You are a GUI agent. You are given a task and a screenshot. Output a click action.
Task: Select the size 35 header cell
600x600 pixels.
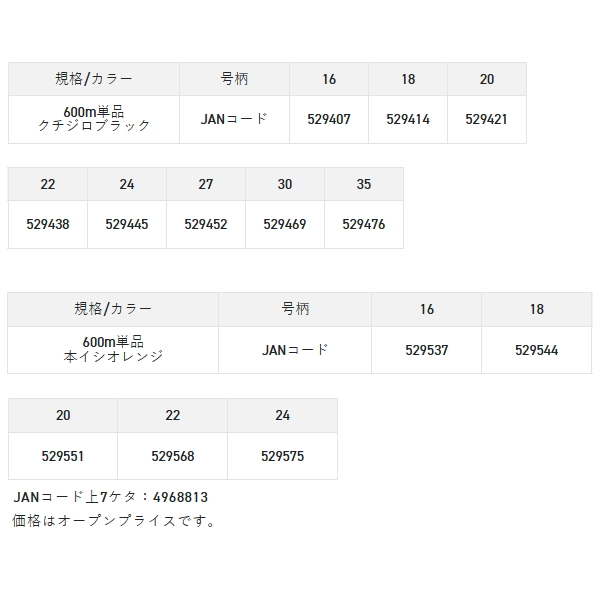click(x=364, y=185)
